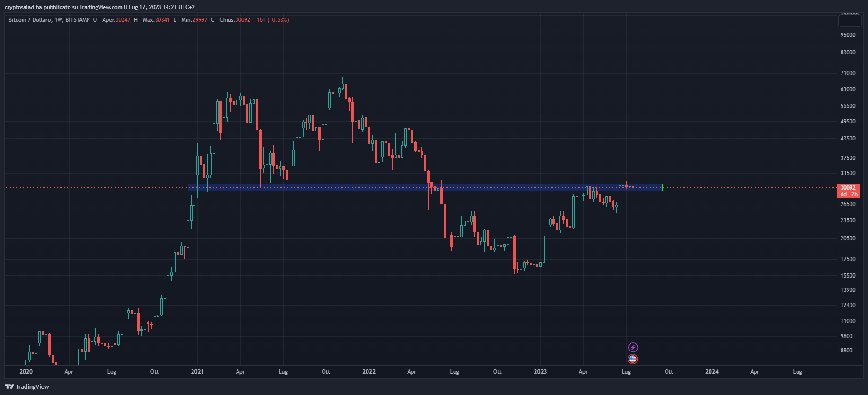Click the 43500 price axis label

tap(848, 139)
